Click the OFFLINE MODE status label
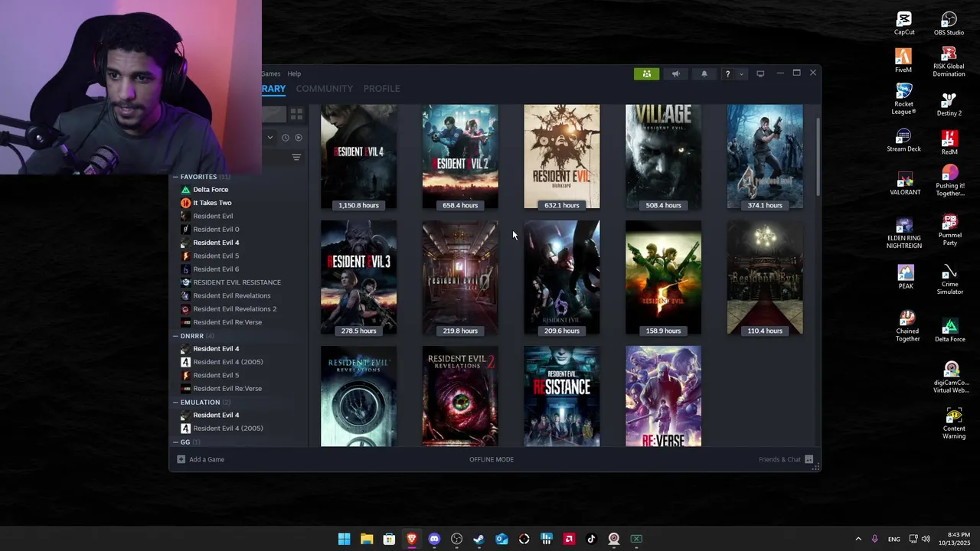 492,459
